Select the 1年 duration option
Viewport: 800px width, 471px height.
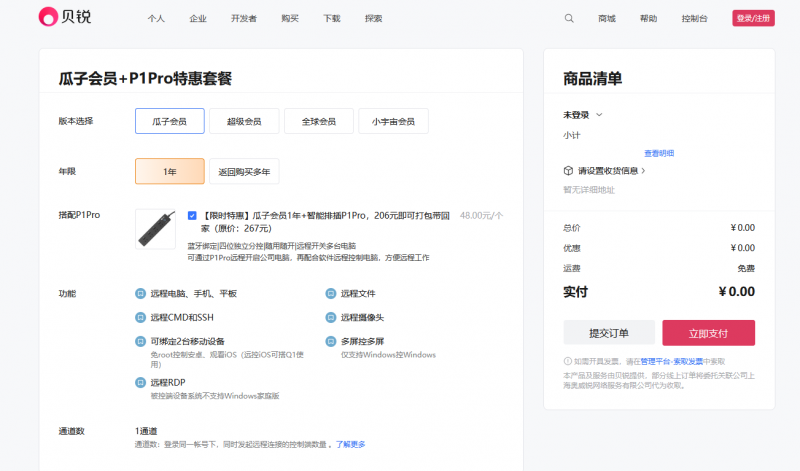tap(170, 171)
